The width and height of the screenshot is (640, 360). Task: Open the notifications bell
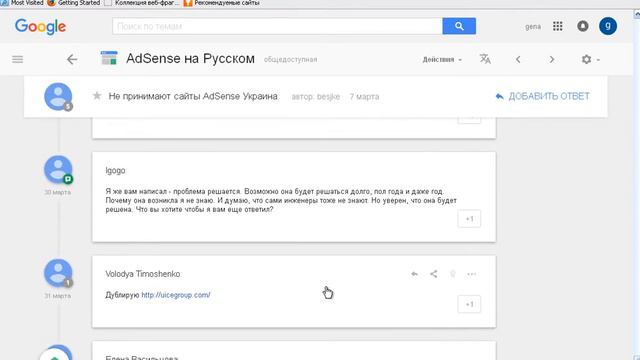pyautogui.click(x=582, y=26)
